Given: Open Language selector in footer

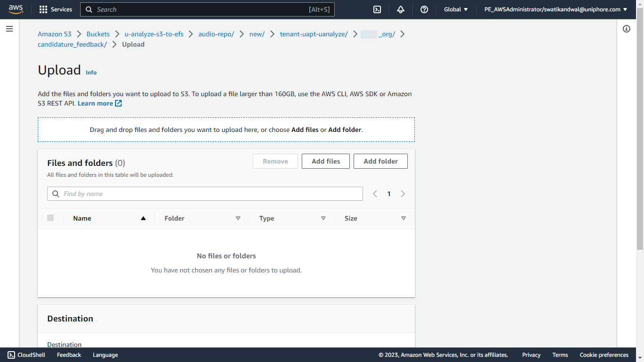Looking at the screenshot, I should tap(105, 355).
